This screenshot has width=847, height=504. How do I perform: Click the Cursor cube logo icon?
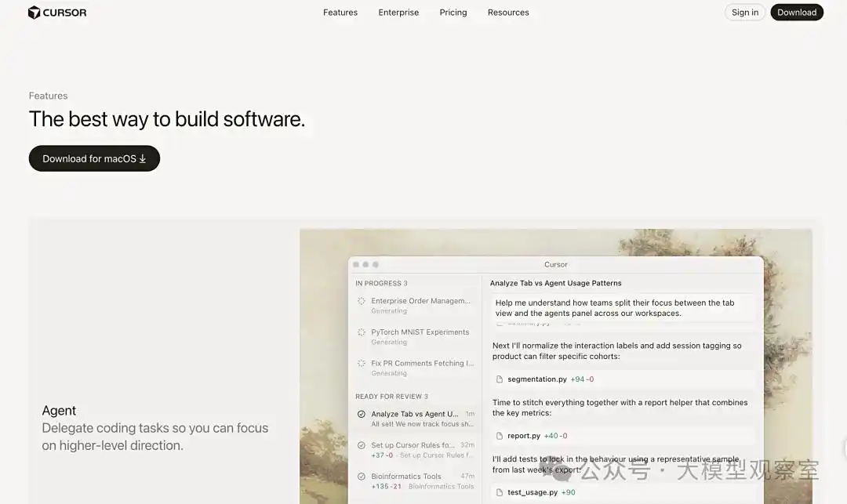[34, 13]
